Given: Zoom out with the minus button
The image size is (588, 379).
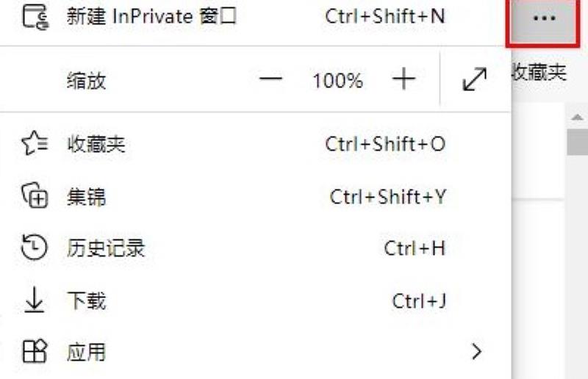Looking at the screenshot, I should click(270, 79).
